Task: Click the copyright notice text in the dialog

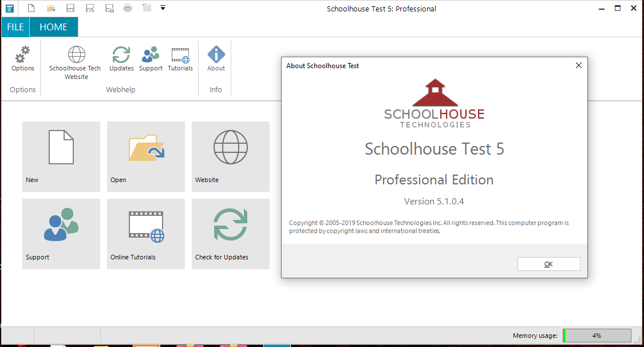Action: (429, 227)
